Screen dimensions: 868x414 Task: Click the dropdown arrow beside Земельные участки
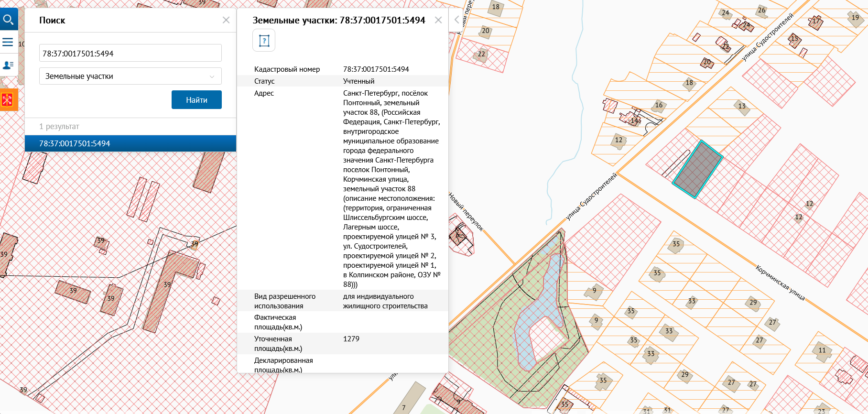tap(212, 76)
